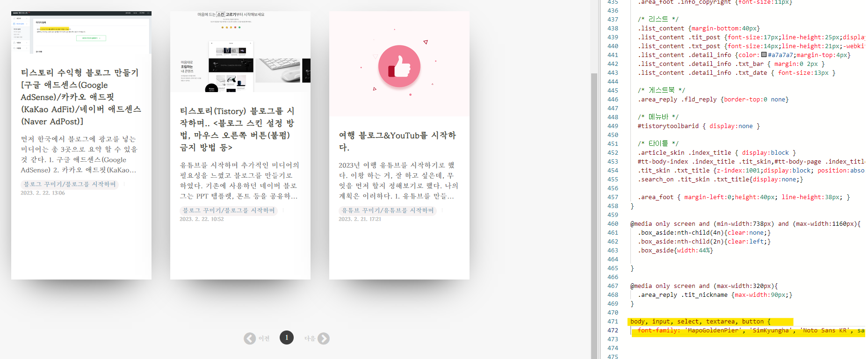The height and width of the screenshot is (359, 868).
Task: Click summary text starting 2023년 여행 유튜브를
Action: 398,180
